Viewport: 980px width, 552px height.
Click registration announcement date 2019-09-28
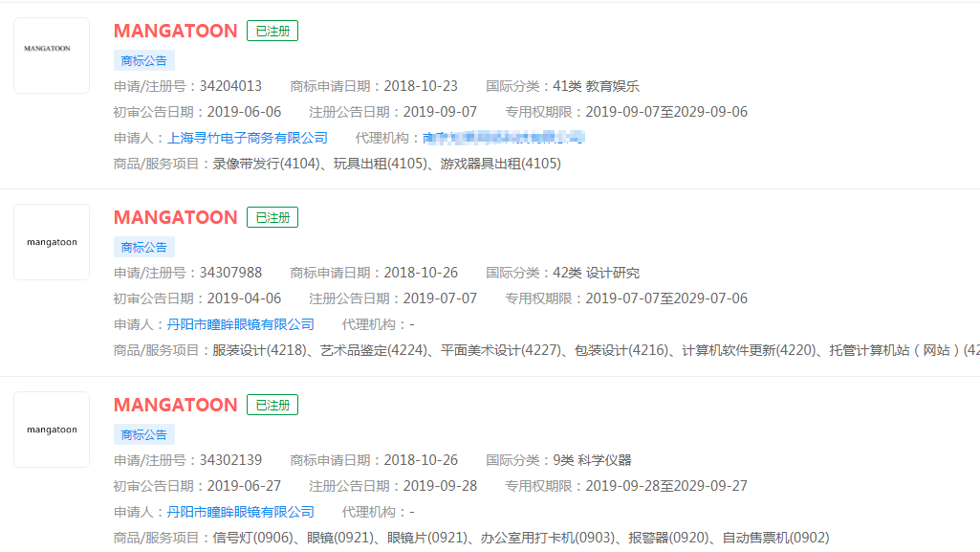tap(440, 486)
